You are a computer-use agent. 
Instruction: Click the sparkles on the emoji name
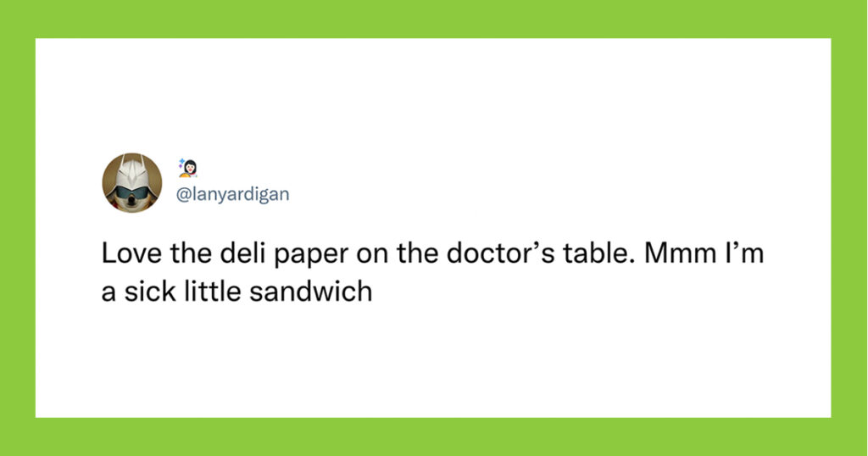[181, 162]
